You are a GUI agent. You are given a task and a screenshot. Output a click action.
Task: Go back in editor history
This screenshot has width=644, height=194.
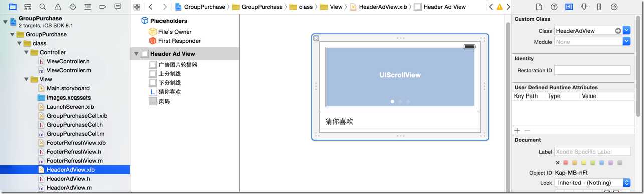(x=151, y=7)
